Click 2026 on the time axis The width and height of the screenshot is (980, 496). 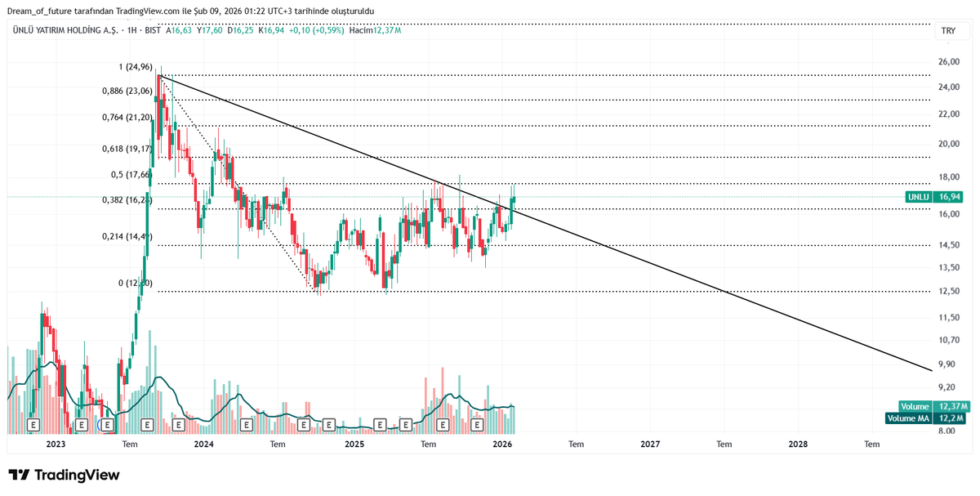coord(502,444)
